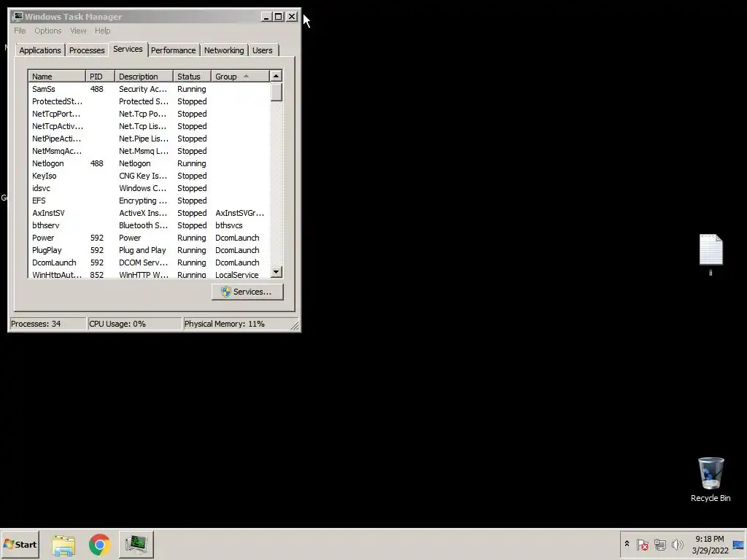747x560 pixels.
Task: Select the NetMsmqAc... service row
Action: tap(149, 151)
